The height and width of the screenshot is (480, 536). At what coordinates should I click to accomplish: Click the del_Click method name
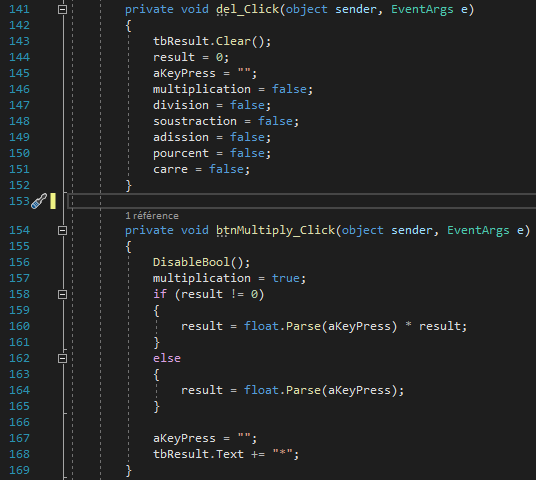coord(248,10)
